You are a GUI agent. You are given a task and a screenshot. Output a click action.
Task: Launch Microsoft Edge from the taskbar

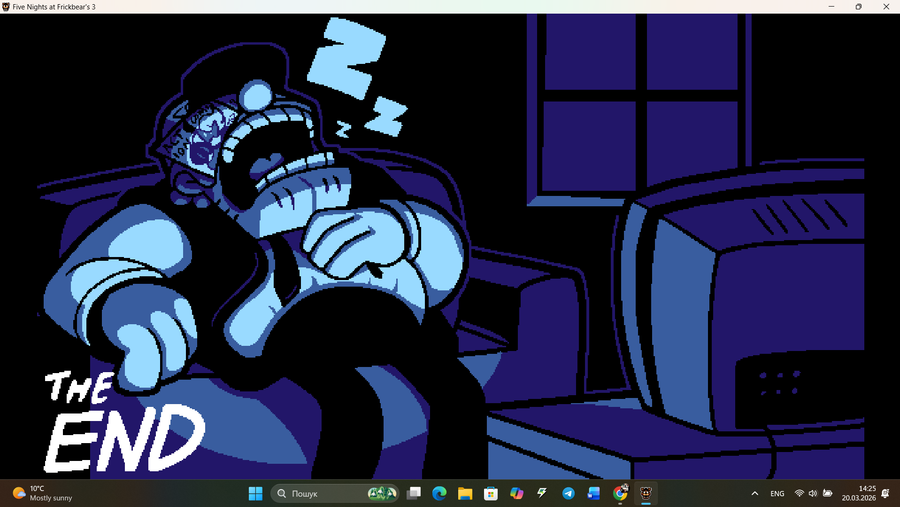click(x=440, y=493)
